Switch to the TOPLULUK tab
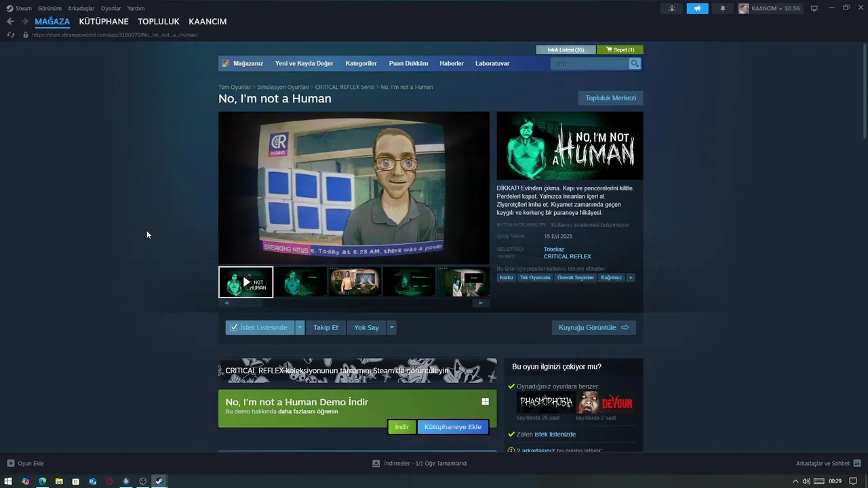Viewport: 868px width, 488px height. point(159,22)
